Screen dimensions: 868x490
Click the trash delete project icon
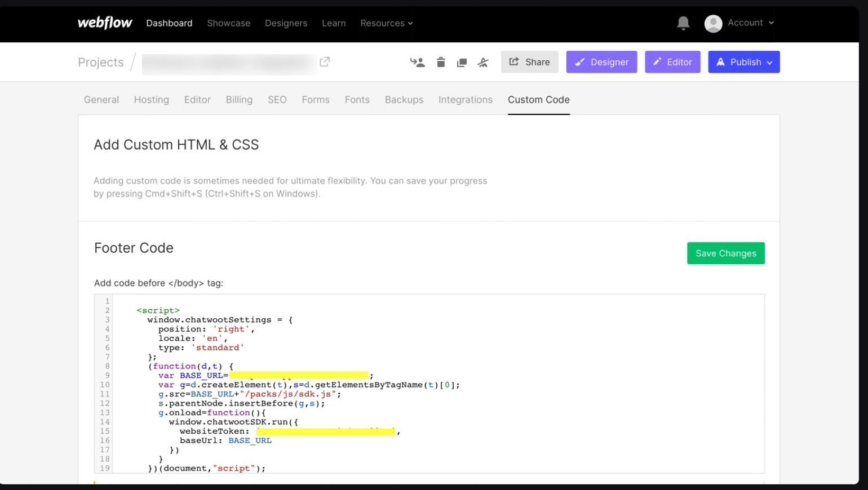441,63
